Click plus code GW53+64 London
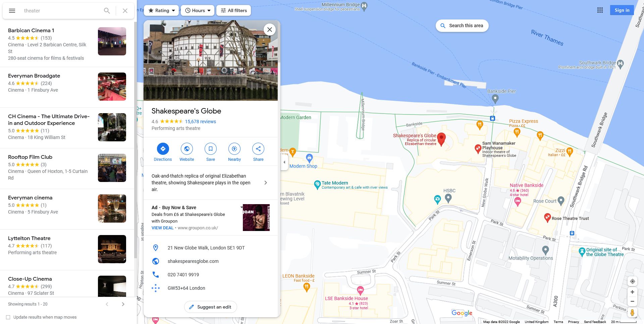Image resolution: width=644 pixels, height=324 pixels. (211, 288)
